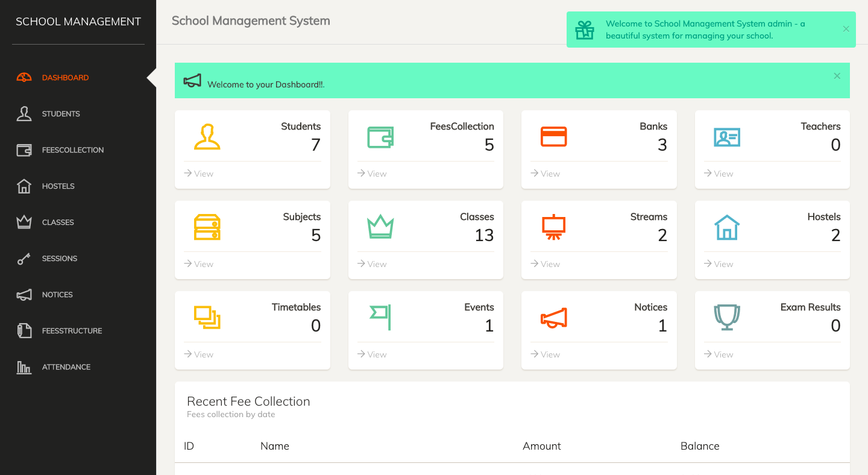868x475 pixels.
Task: Click the easel icon on the Streams card
Action: tap(553, 227)
